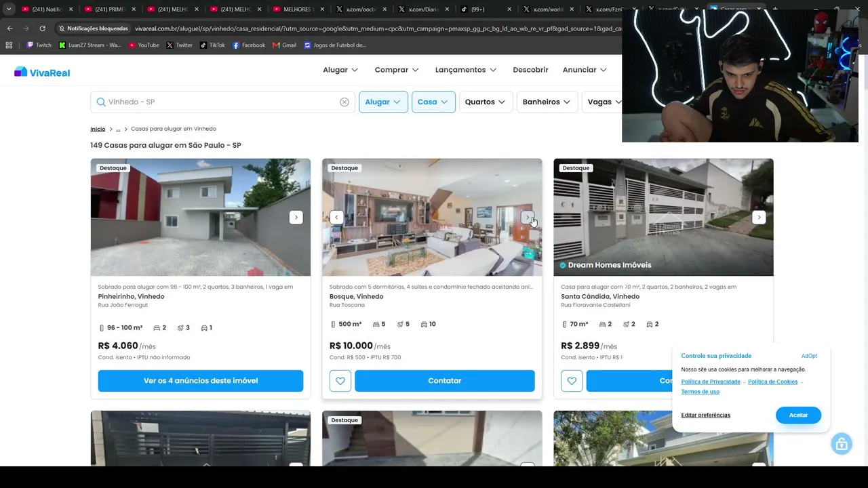Reload the current page
The width and height of the screenshot is (868, 488).
42,28
